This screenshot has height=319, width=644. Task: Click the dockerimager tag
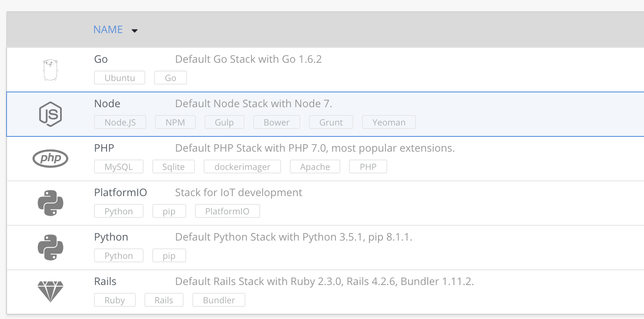point(242,167)
